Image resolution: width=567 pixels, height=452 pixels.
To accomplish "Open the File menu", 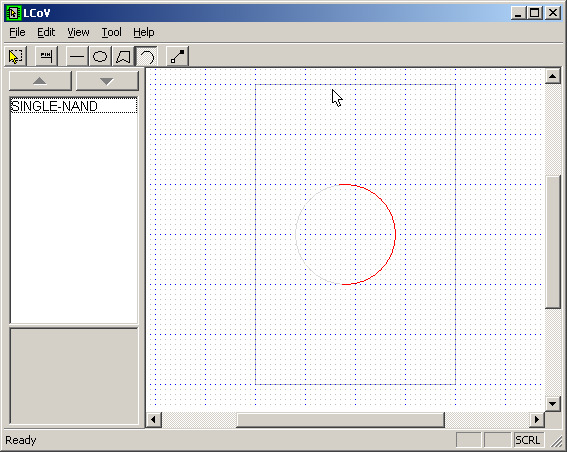I will coord(17,33).
